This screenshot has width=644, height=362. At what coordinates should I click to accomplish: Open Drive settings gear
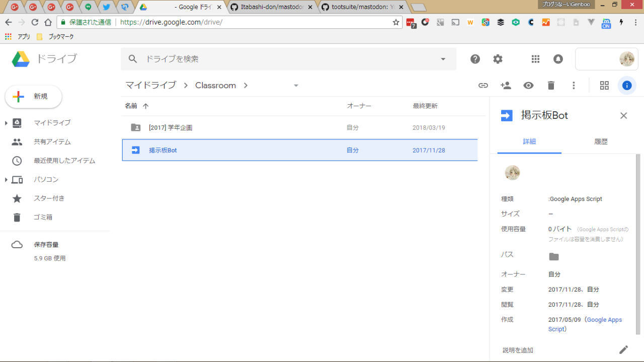click(x=498, y=59)
